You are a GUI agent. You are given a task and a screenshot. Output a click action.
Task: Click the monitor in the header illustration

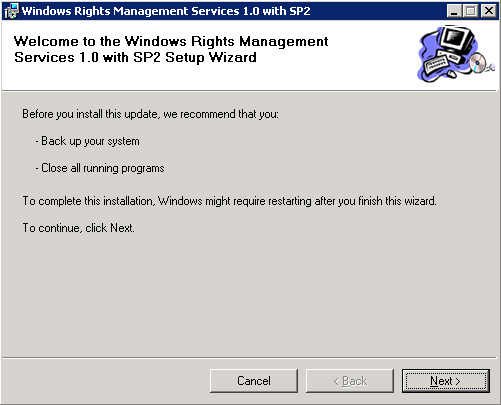point(456,41)
